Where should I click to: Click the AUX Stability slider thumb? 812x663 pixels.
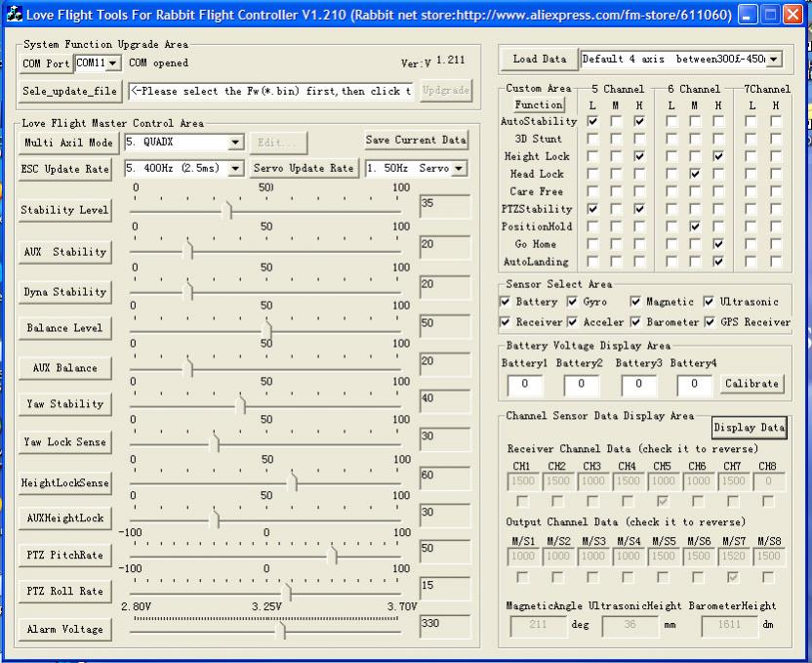188,250
